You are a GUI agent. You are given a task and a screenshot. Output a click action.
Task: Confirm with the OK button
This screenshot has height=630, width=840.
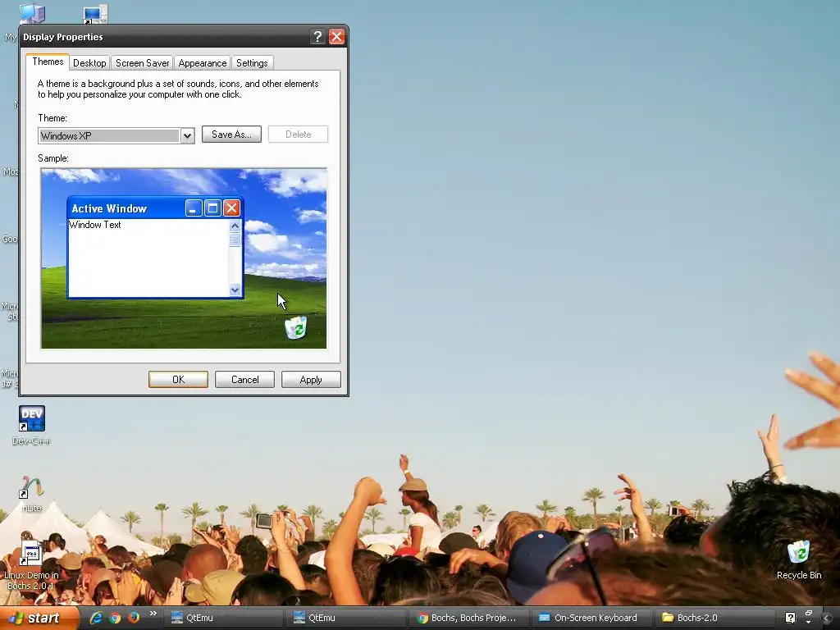tap(178, 380)
